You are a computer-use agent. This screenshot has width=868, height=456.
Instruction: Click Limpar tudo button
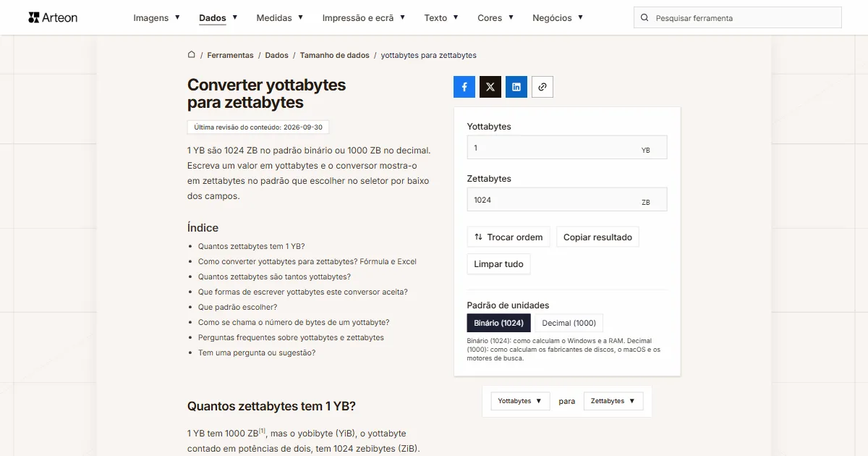tap(499, 264)
